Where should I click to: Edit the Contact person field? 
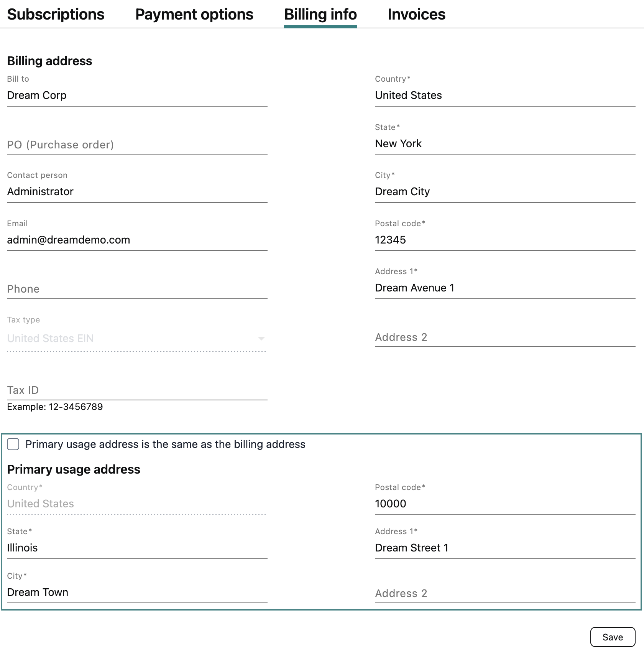pyautogui.click(x=137, y=192)
